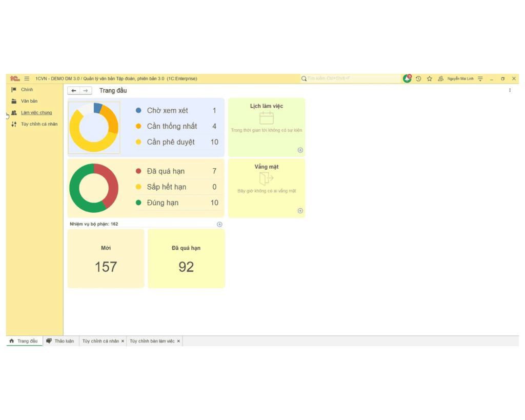Open the notifications bell icon
This screenshot has width=525, height=420.
click(407, 78)
